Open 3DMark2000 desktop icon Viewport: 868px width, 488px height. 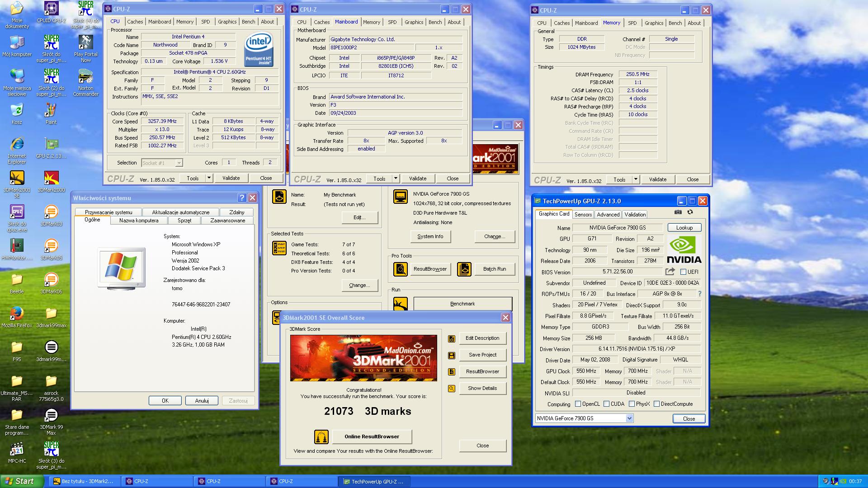[51, 181]
